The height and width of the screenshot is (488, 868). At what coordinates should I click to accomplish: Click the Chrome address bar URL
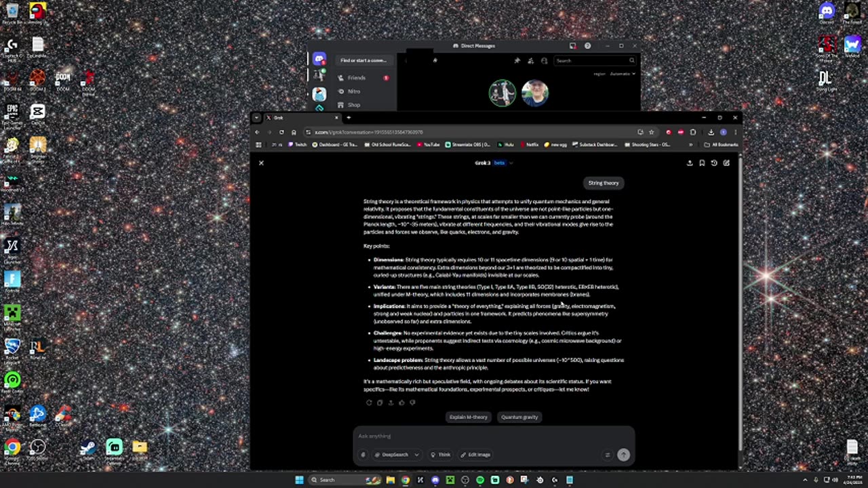[x=369, y=132]
